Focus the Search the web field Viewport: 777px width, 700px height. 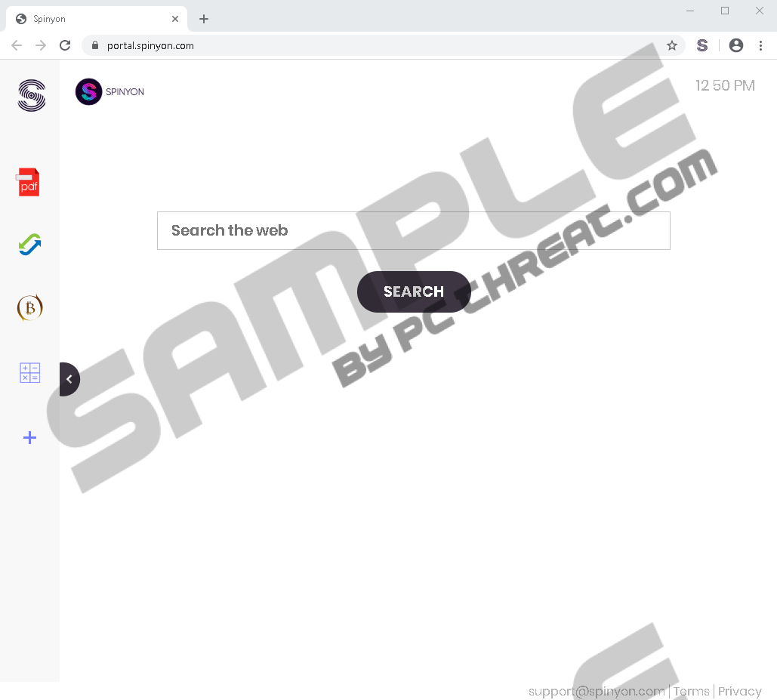tap(414, 230)
